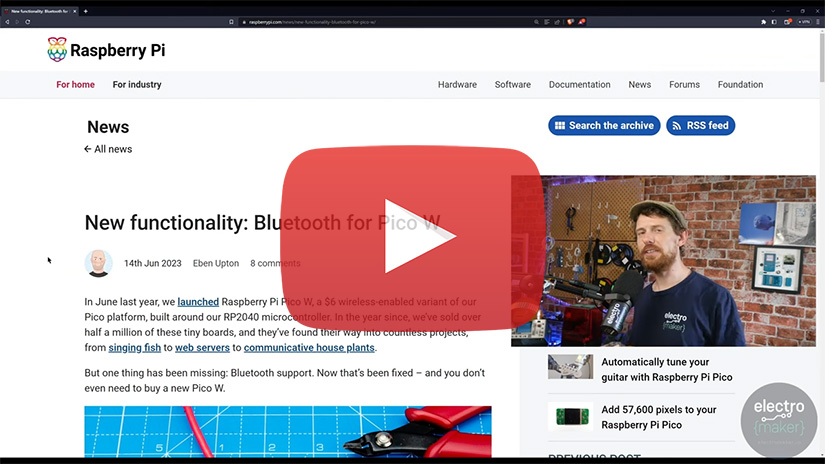The image size is (825, 464).
Task: Click the Raspberry Pi logo
Action: tap(106, 50)
